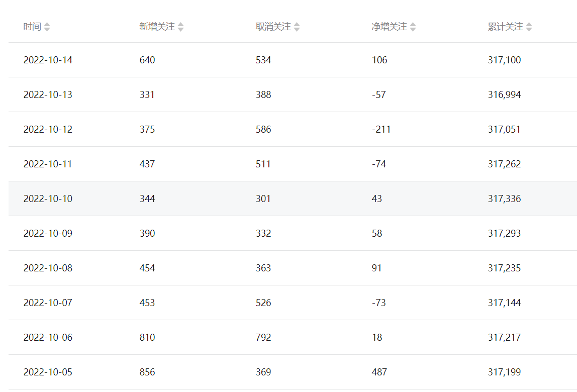Toggle sort icon next to 取消关注
This screenshot has height=392, width=577.
tap(297, 27)
